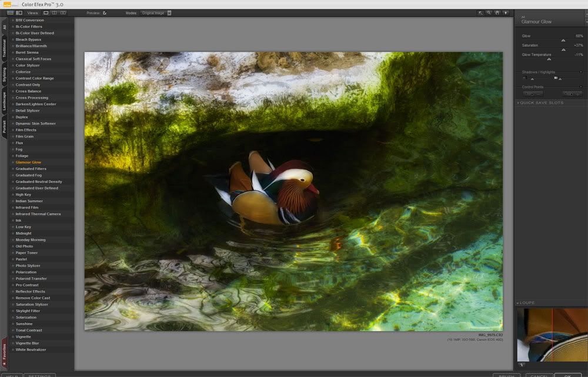Collapse the Loupe panel
The image size is (588, 377).
[518, 303]
